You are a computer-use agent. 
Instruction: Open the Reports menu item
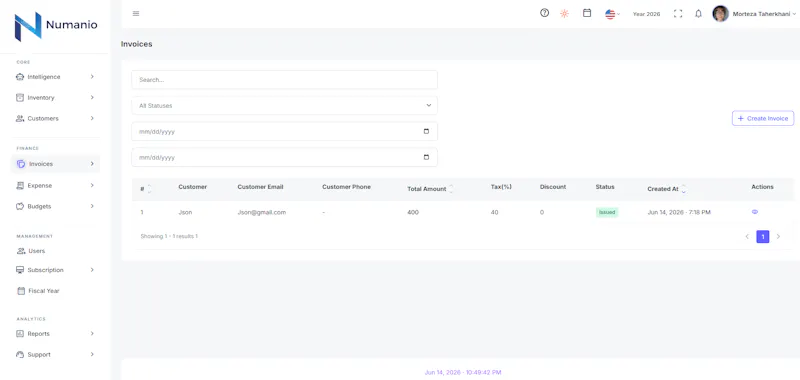coord(55,334)
